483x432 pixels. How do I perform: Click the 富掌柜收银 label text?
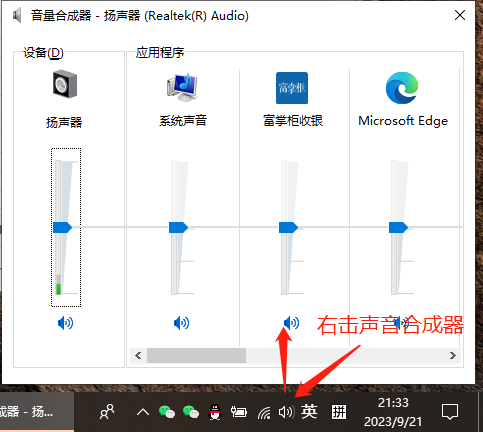(x=293, y=121)
